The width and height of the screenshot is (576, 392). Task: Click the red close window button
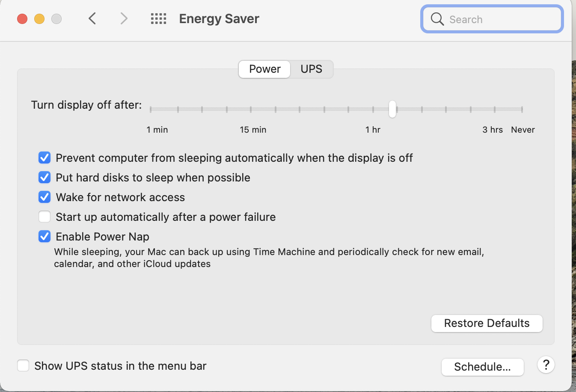(x=22, y=19)
